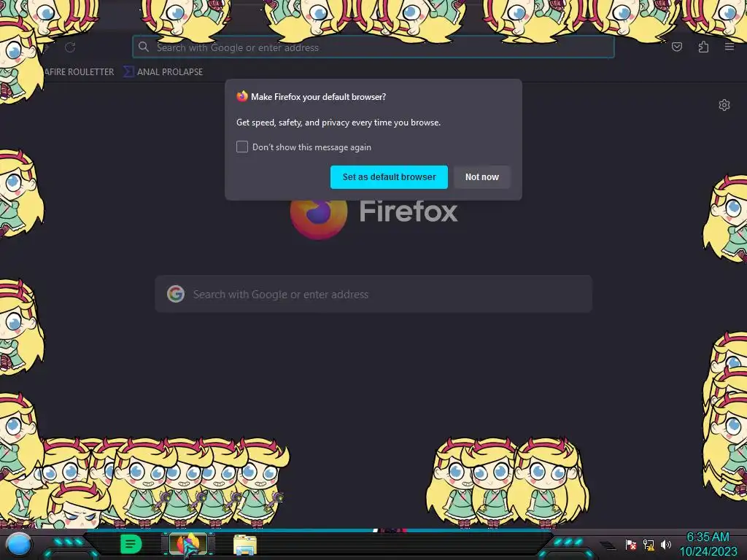Reload the page with the refresh icon
The height and width of the screenshot is (560, 747).
70,47
